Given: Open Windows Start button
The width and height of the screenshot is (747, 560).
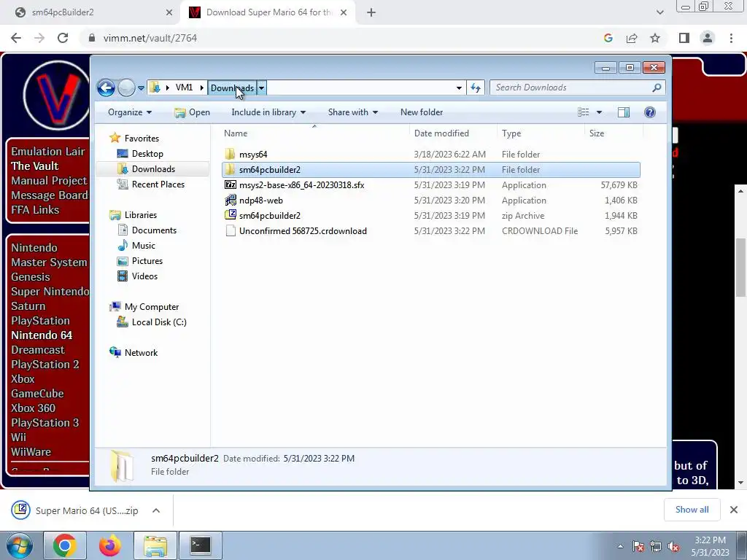Looking at the screenshot, I should 18,545.
